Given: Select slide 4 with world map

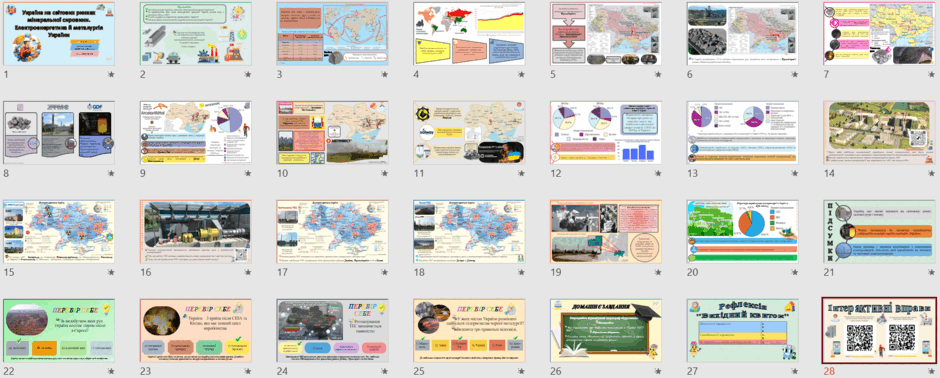Looking at the screenshot, I should (469, 34).
